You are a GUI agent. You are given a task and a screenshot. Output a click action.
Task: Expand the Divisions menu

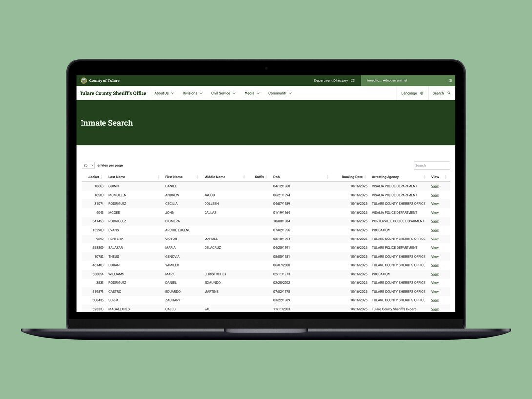[x=192, y=93]
